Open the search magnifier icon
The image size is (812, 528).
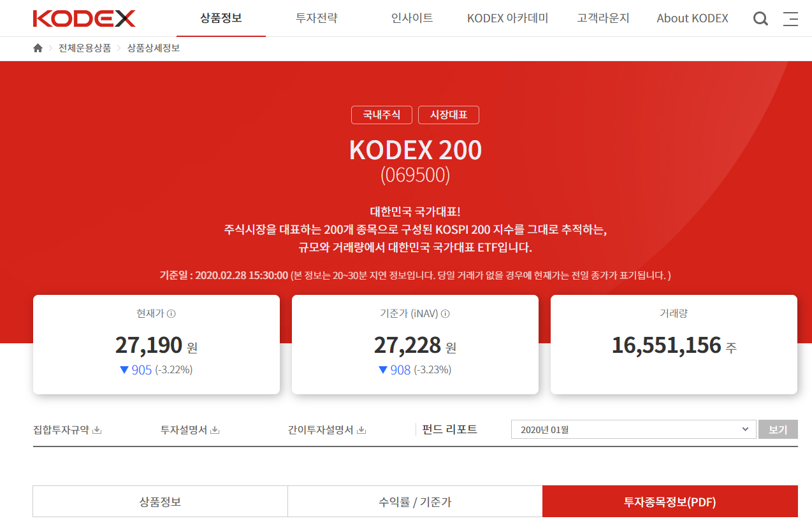pos(760,18)
